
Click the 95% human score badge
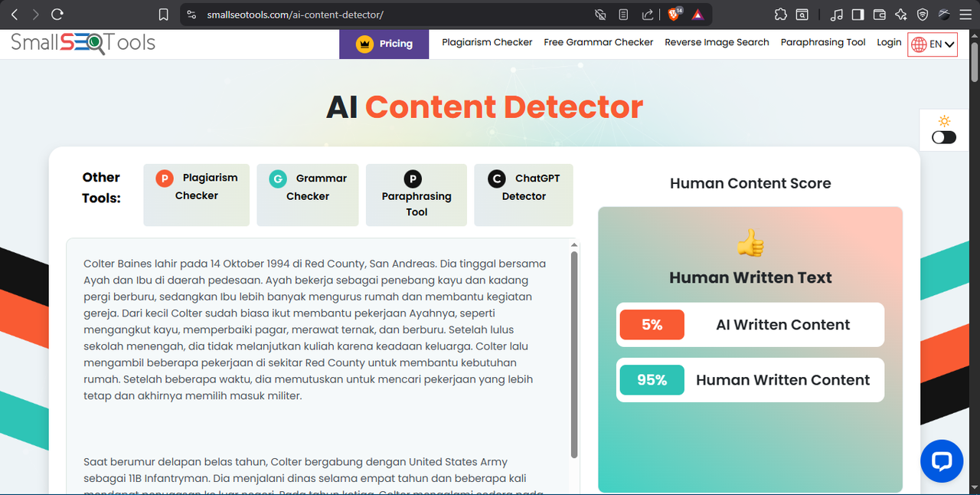(x=652, y=380)
